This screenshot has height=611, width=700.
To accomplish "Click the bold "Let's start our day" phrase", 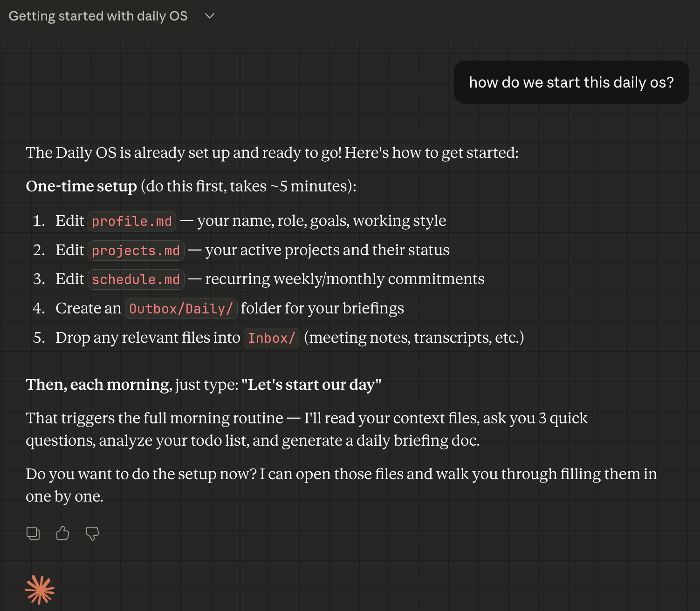I will [x=311, y=385].
